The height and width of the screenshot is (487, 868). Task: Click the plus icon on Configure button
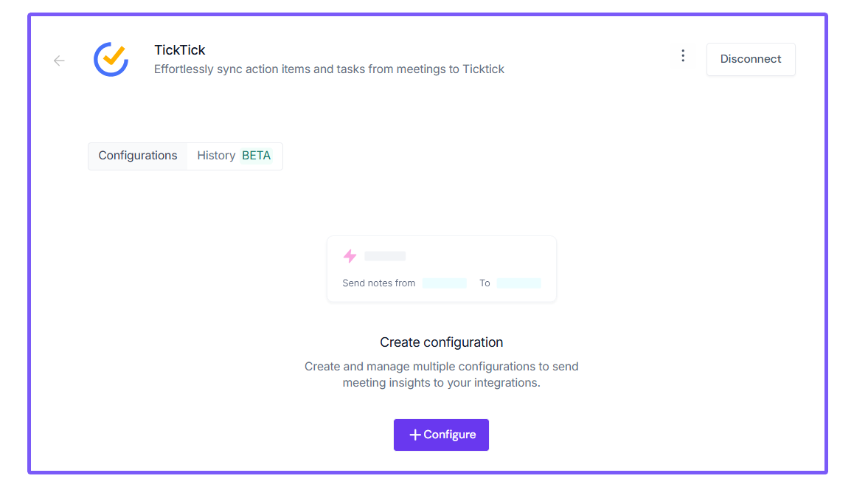(415, 435)
